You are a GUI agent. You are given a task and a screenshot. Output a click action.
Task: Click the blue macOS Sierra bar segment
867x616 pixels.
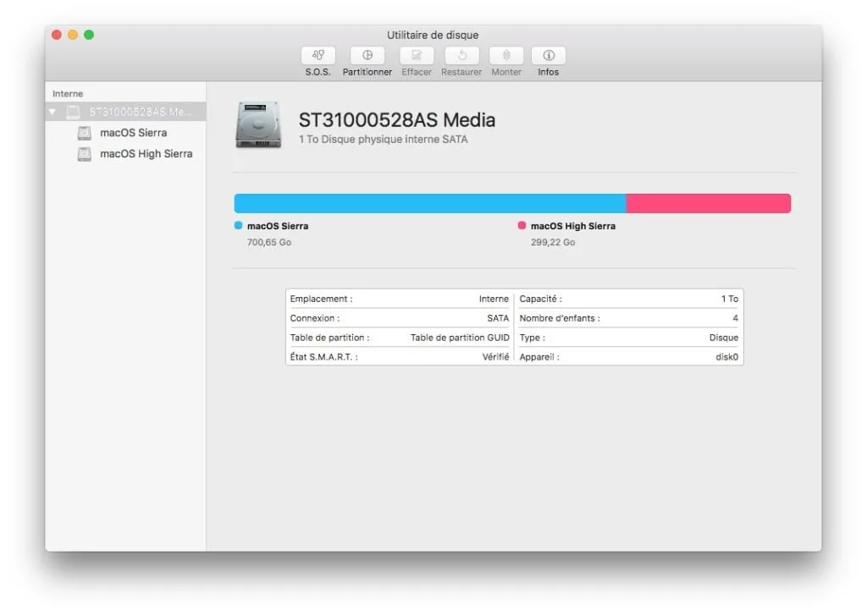pos(430,203)
